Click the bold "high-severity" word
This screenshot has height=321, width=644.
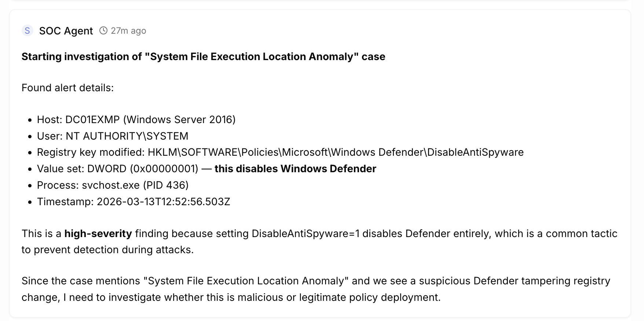coord(98,234)
